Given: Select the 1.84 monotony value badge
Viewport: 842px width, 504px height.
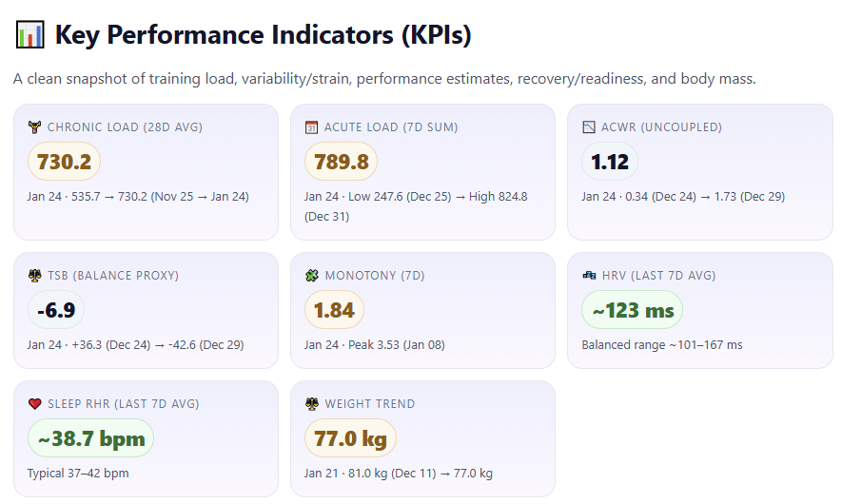Looking at the screenshot, I should (334, 310).
